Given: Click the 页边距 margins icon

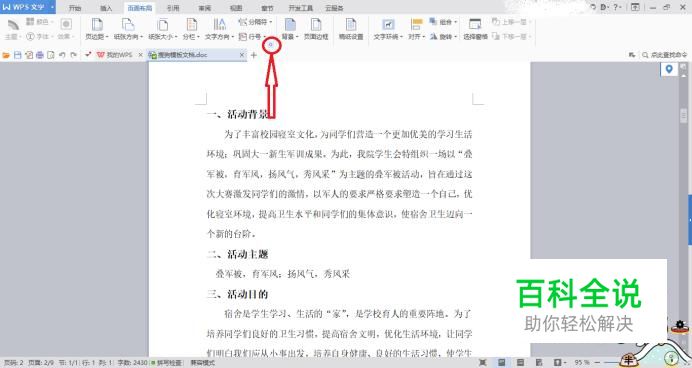Looking at the screenshot, I should coord(97,24).
